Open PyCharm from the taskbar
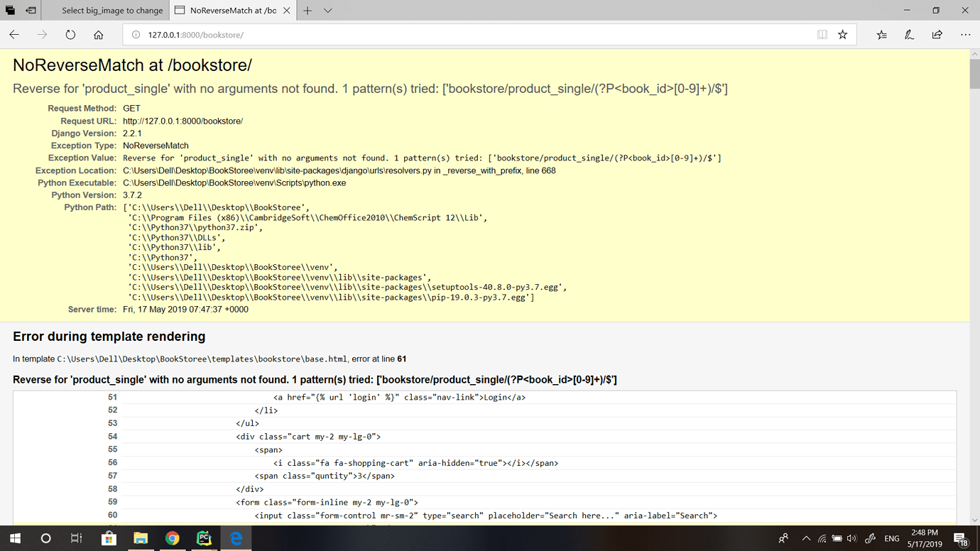980x551 pixels. point(204,539)
